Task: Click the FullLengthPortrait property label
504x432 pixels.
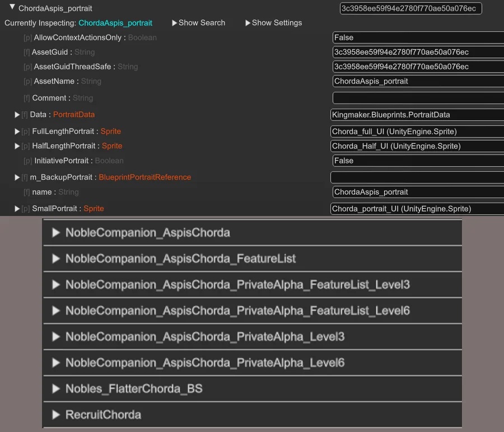Action: pos(63,132)
